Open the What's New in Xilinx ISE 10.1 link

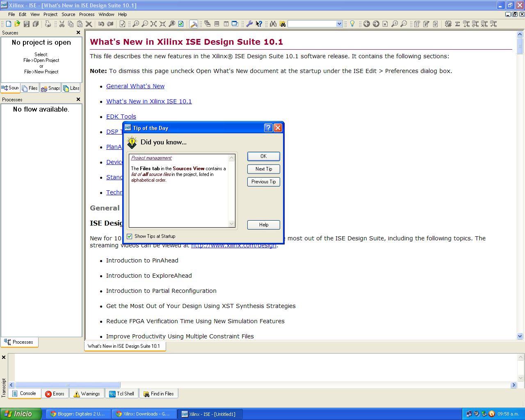[x=149, y=101]
